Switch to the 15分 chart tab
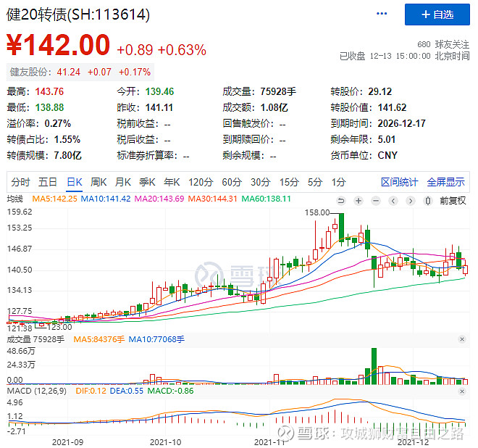Viewport: 478px width, 448px height. coord(289,182)
